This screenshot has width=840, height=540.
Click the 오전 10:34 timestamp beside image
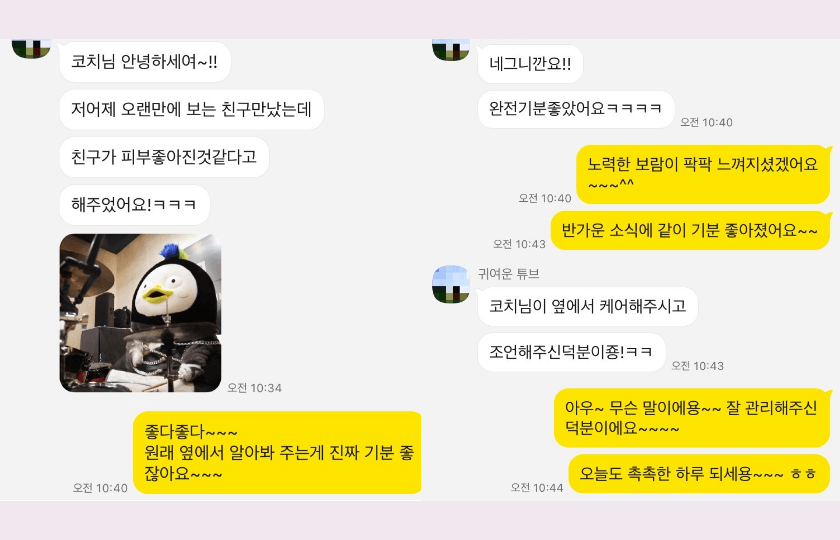pos(254,387)
